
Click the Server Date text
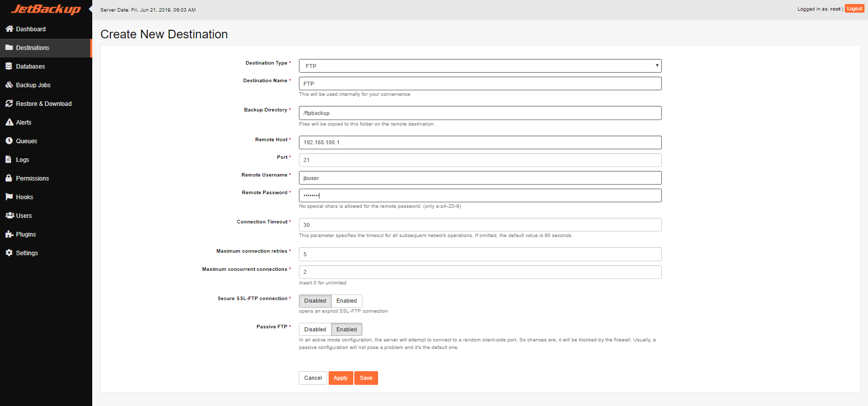[148, 10]
